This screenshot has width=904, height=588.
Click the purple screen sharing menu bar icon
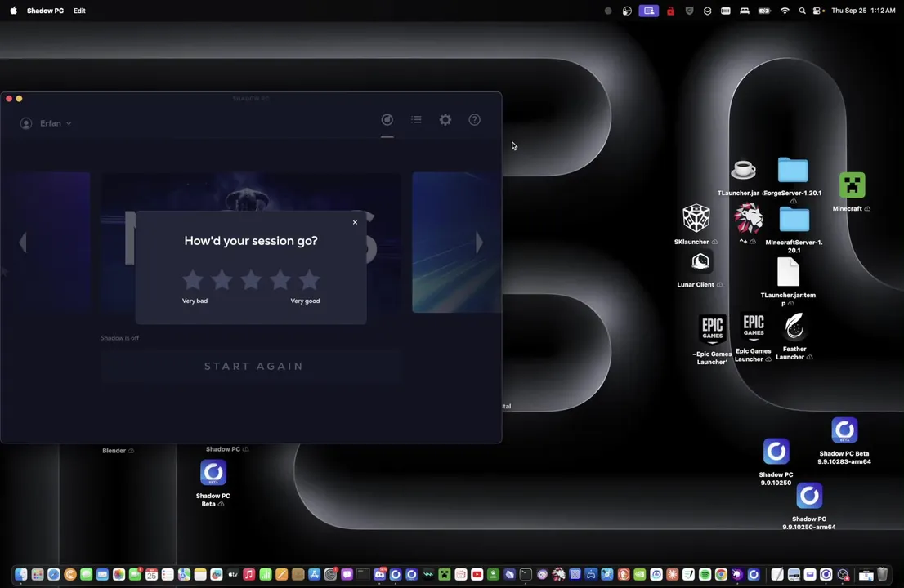point(649,11)
